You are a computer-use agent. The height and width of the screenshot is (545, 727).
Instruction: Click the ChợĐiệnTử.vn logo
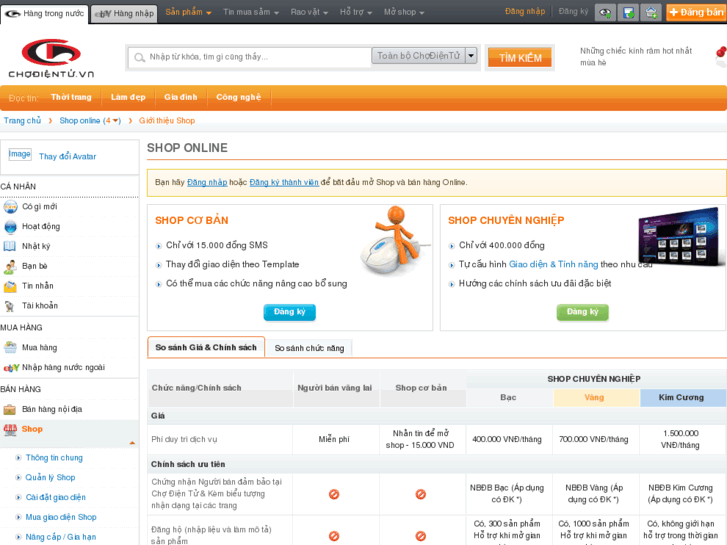[x=51, y=58]
